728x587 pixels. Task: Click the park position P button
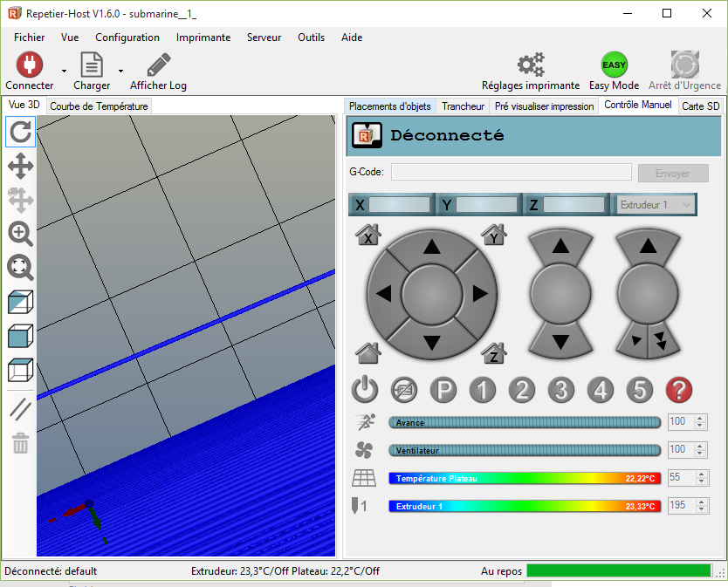pyautogui.click(x=443, y=390)
